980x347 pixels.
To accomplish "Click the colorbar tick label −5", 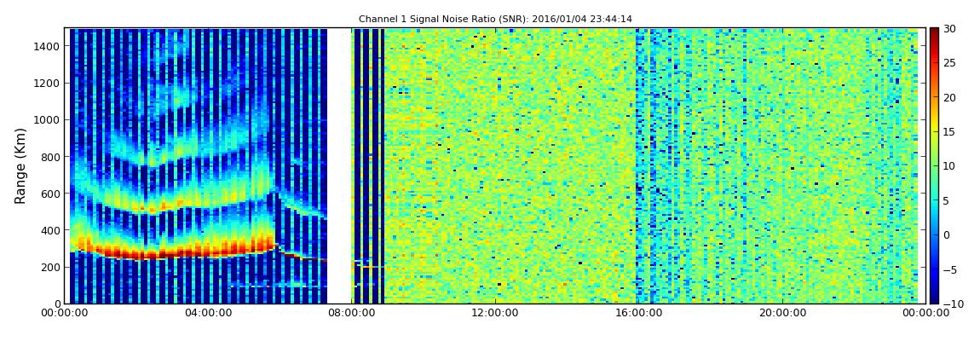I will [x=950, y=269].
